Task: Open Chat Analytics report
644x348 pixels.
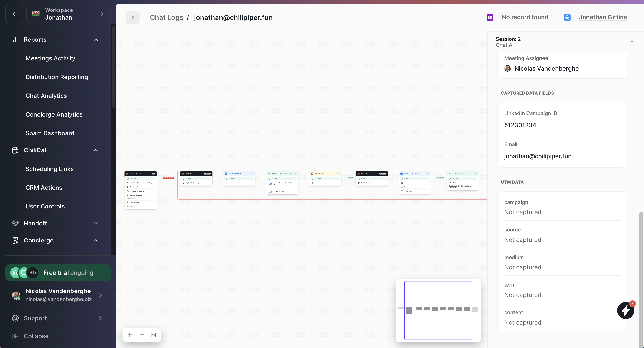Action: [x=46, y=96]
